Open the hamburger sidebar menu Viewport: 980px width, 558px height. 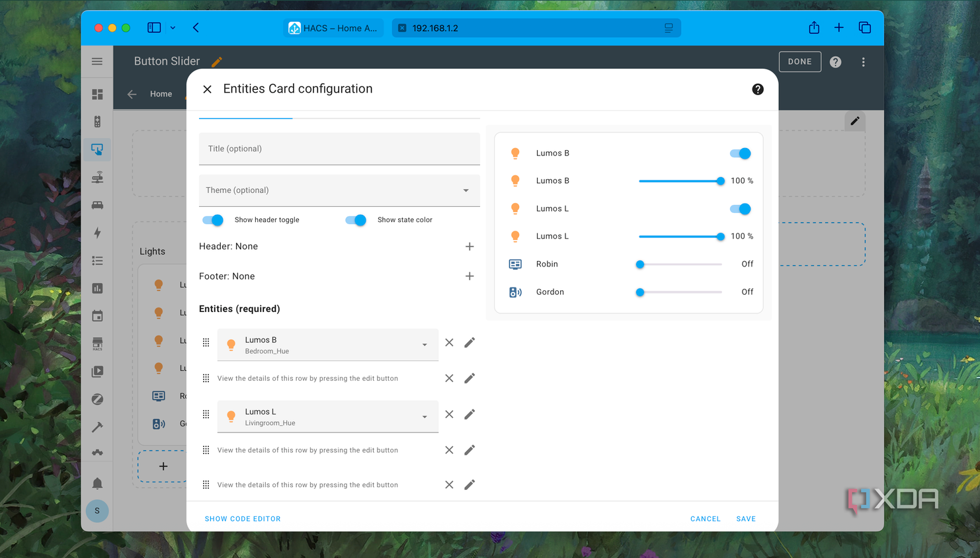(x=97, y=61)
